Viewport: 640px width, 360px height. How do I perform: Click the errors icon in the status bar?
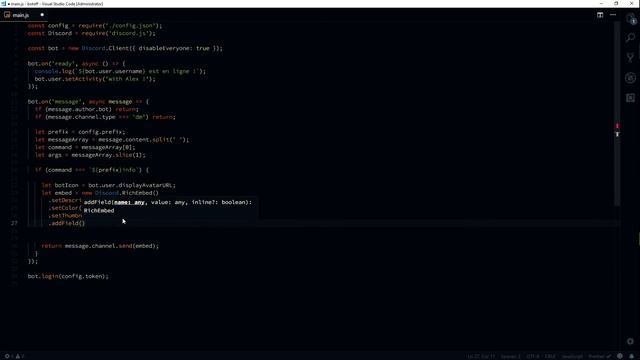click(x=7, y=356)
